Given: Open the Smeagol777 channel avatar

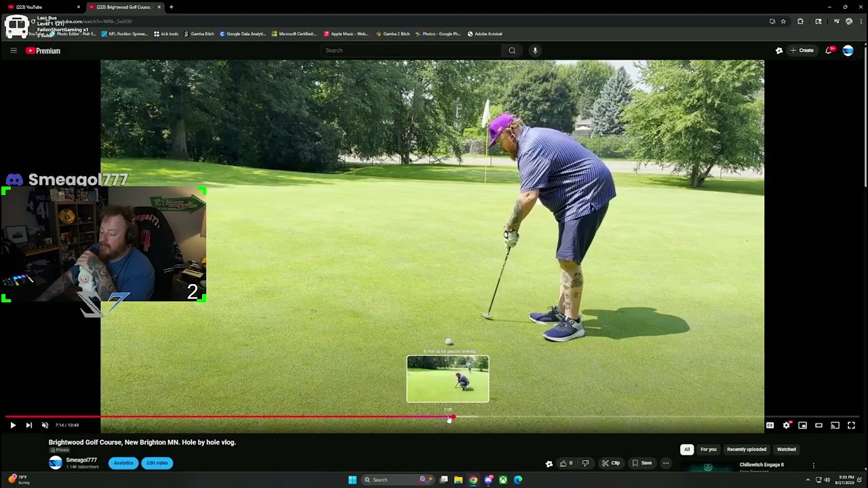Looking at the screenshot, I should coord(56,463).
